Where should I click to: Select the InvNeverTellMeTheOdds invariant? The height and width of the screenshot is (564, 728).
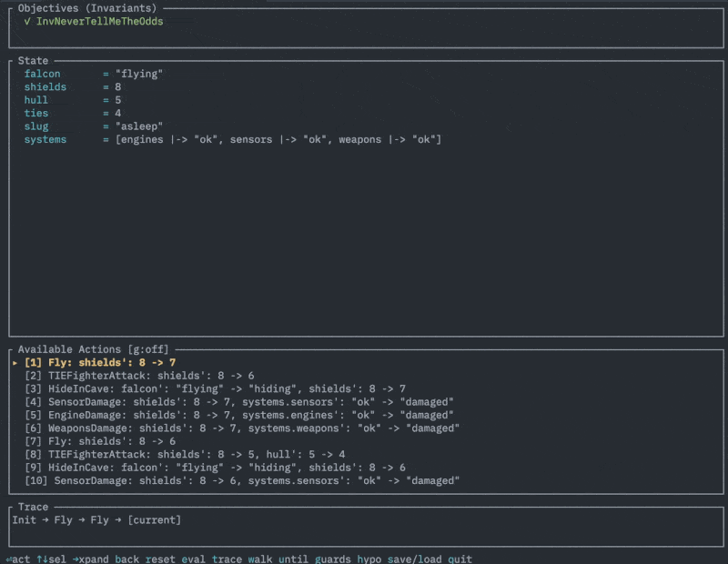click(x=99, y=21)
